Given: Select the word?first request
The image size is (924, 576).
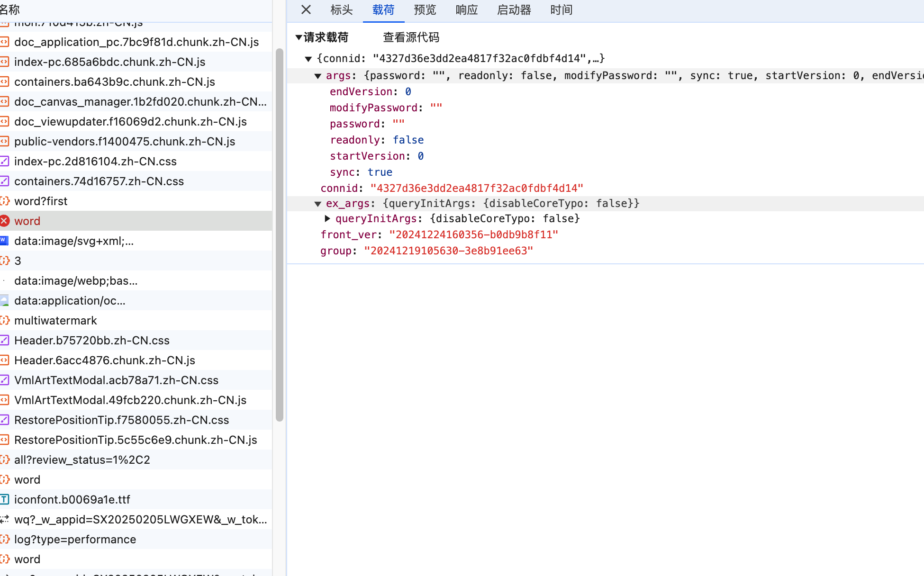Looking at the screenshot, I should [136, 201].
